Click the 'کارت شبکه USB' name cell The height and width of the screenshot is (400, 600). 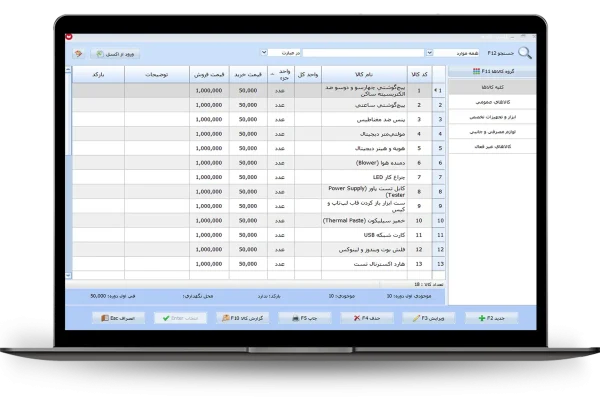[364, 235]
